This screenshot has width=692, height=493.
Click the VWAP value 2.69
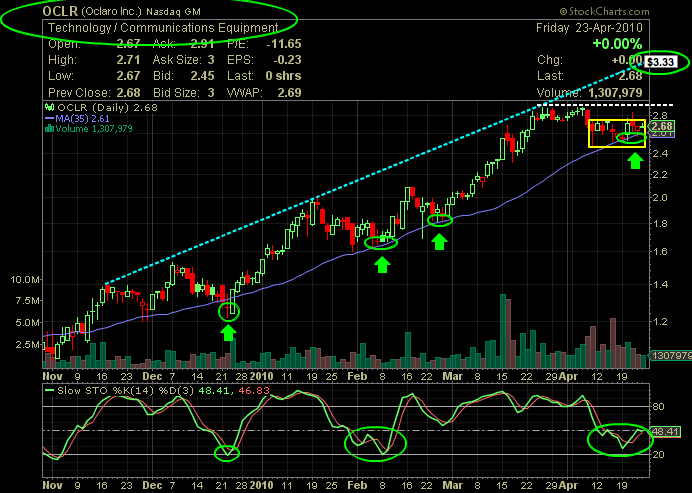[x=290, y=93]
